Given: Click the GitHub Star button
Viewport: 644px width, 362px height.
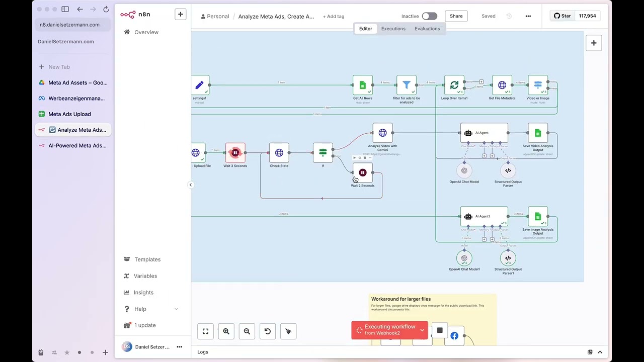Looking at the screenshot, I should point(562,16).
